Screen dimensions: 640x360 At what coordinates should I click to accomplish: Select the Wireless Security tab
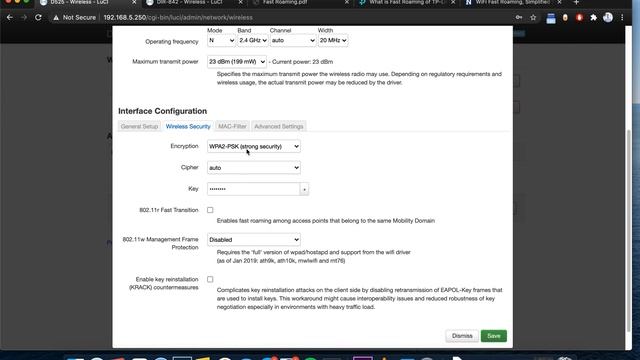pyautogui.click(x=188, y=127)
